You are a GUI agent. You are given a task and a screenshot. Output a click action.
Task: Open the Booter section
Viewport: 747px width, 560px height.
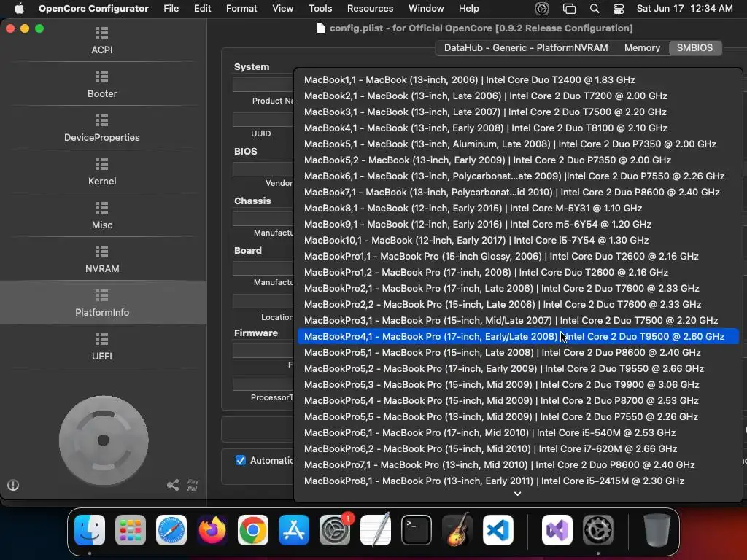click(x=102, y=85)
